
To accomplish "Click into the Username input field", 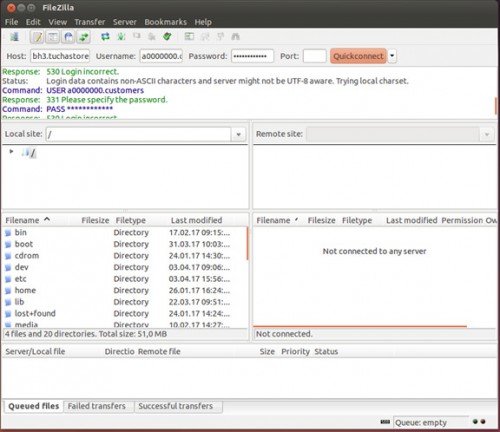I will point(161,56).
